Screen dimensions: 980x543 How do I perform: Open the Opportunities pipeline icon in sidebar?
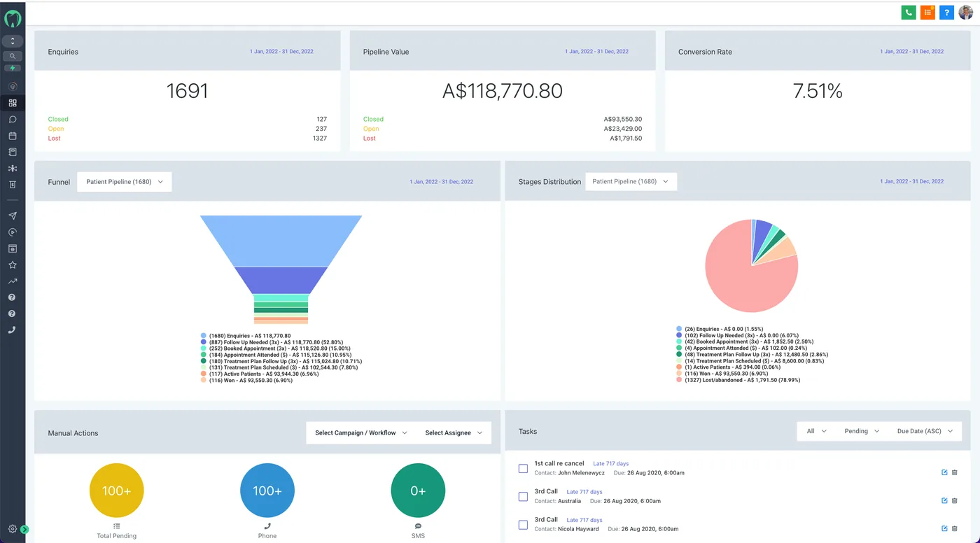13,169
